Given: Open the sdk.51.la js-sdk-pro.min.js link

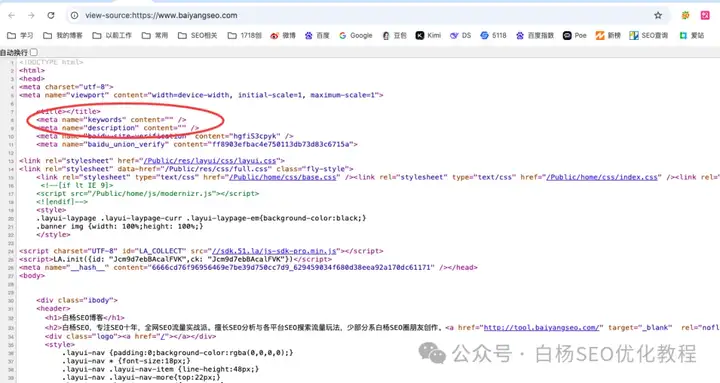Looking at the screenshot, I should coord(274,251).
